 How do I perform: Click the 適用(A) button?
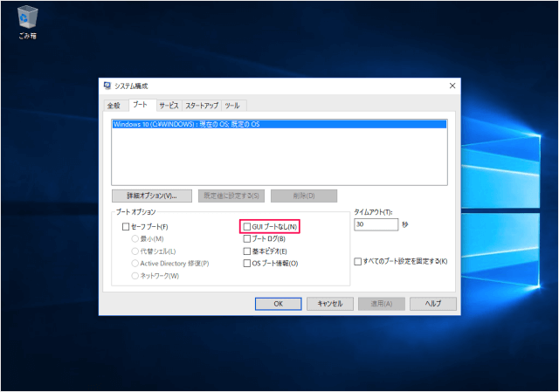click(x=382, y=304)
